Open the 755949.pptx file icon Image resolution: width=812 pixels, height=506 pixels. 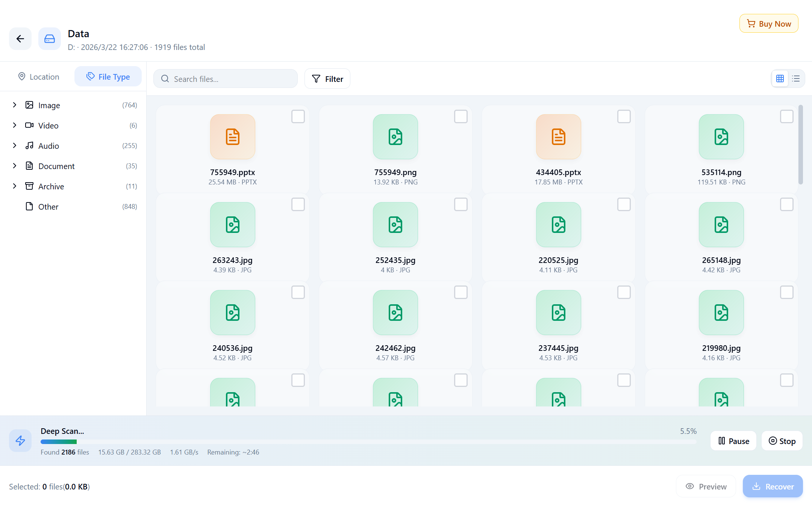point(232,137)
